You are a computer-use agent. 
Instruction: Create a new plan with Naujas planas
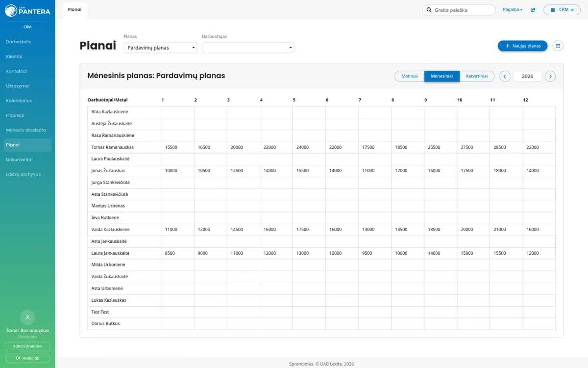coord(522,46)
